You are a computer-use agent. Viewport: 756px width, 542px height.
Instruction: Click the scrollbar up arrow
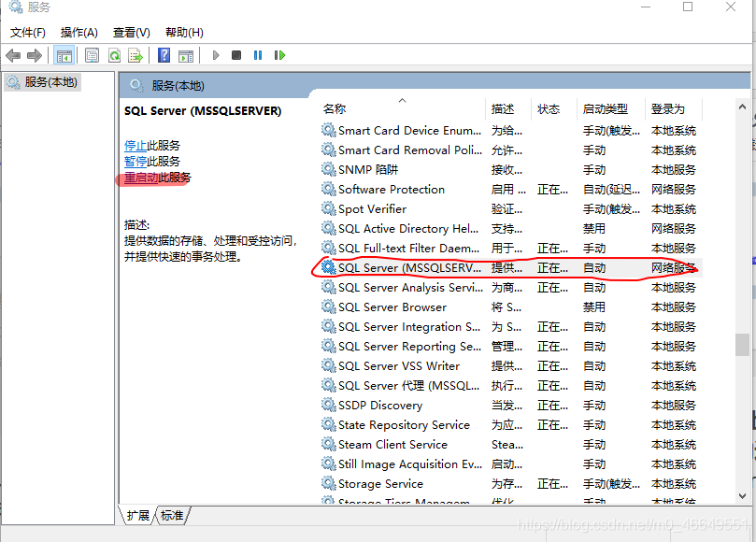click(742, 107)
